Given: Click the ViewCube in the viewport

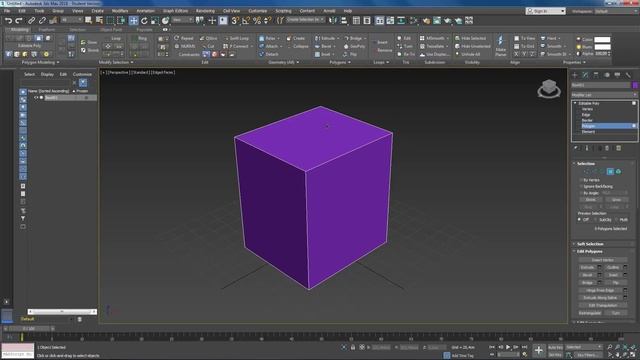Looking at the screenshot, I should 549,88.
